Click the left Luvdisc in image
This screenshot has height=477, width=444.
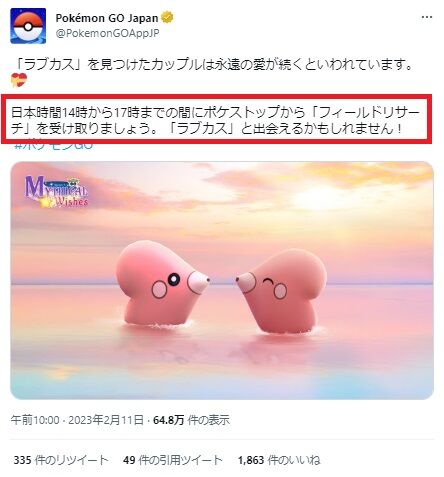pyautogui.click(x=162, y=283)
